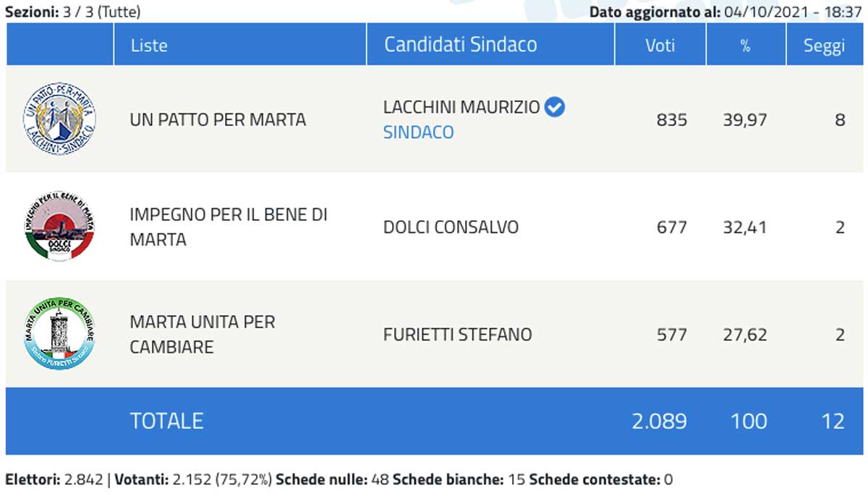Click the TOTALE row label
The height and width of the screenshot is (496, 868).
pyautogui.click(x=166, y=421)
